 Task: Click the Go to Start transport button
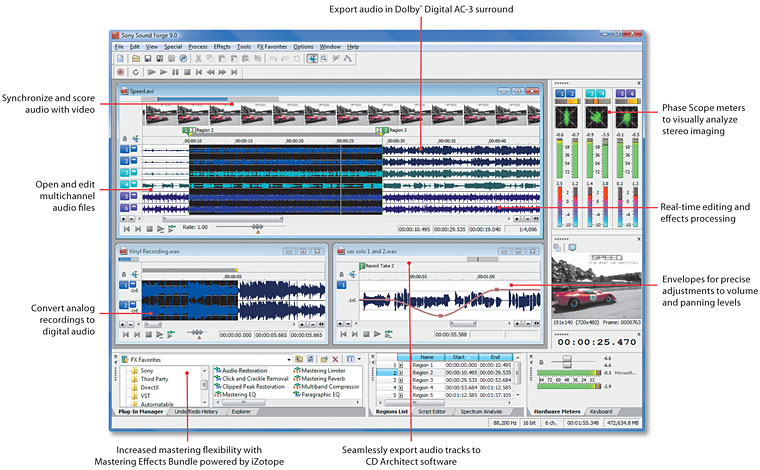[x=198, y=72]
